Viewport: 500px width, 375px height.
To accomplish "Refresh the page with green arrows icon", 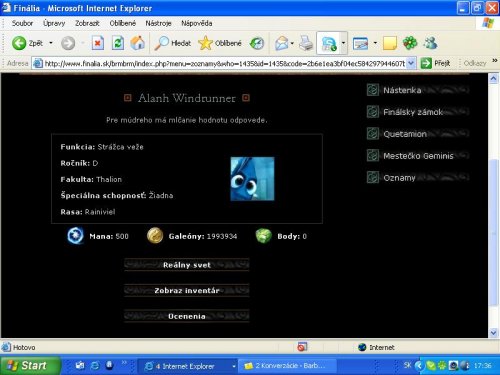I will (x=118, y=43).
